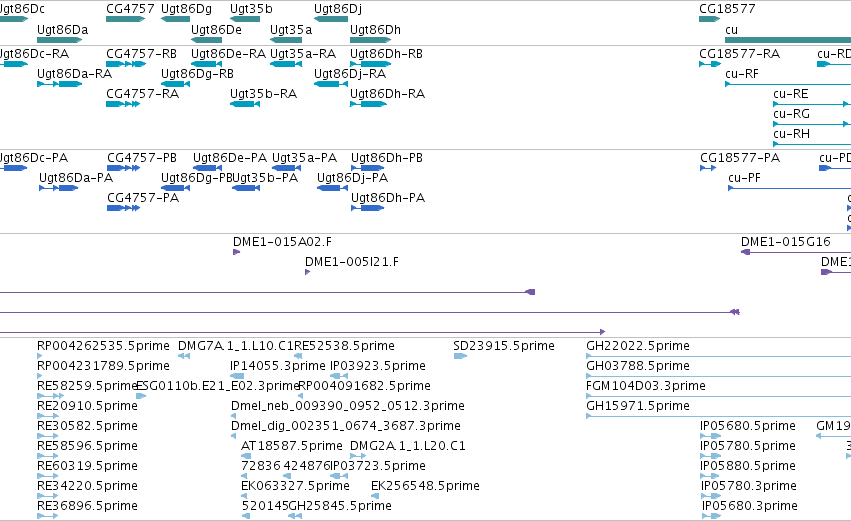Select EST AT18587.5prime
The image size is (851, 521).
(291, 447)
